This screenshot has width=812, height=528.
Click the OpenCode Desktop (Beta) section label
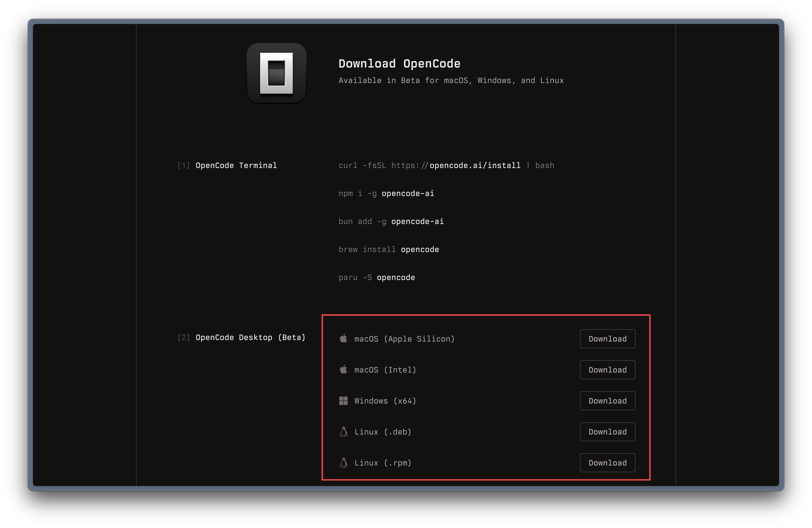(250, 337)
